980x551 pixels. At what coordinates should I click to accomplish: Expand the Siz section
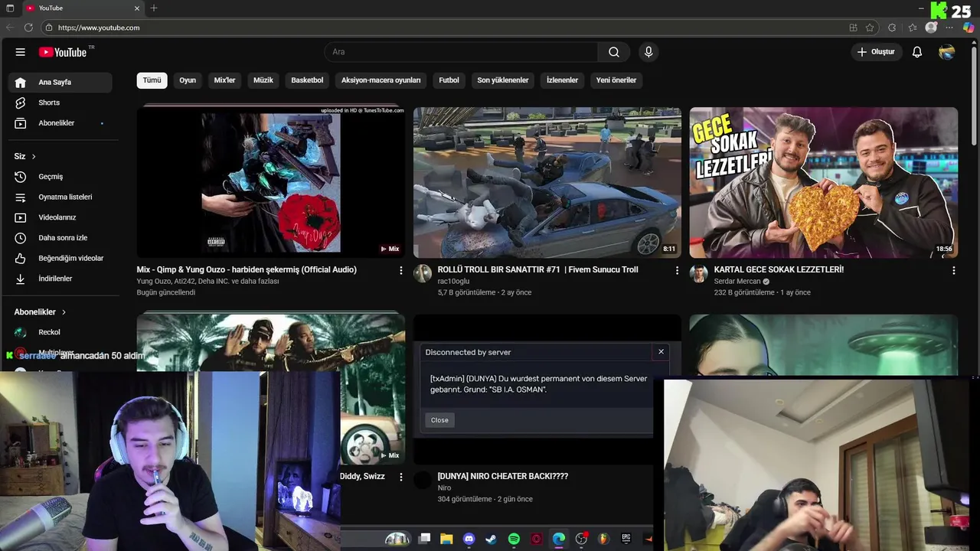pos(25,156)
